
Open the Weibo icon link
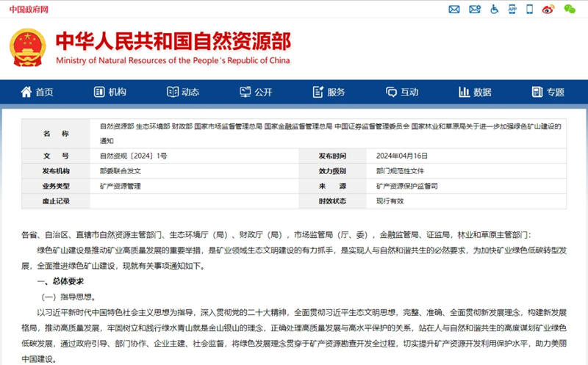coord(548,10)
